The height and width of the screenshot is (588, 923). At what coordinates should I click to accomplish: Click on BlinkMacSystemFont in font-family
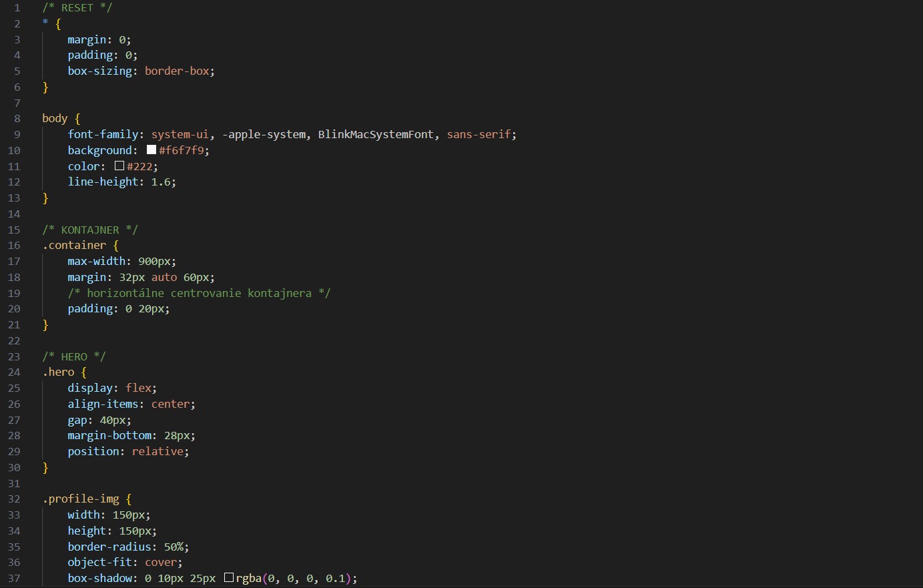[376, 134]
